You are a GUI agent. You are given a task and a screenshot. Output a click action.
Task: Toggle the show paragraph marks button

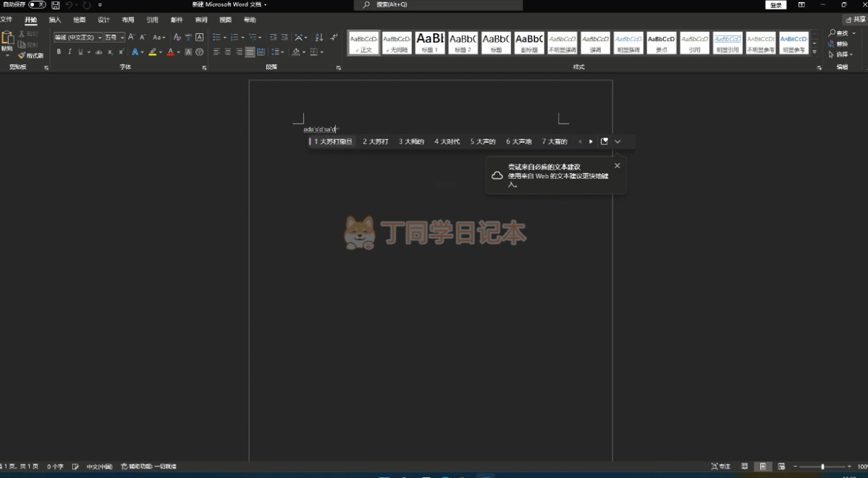pos(334,37)
